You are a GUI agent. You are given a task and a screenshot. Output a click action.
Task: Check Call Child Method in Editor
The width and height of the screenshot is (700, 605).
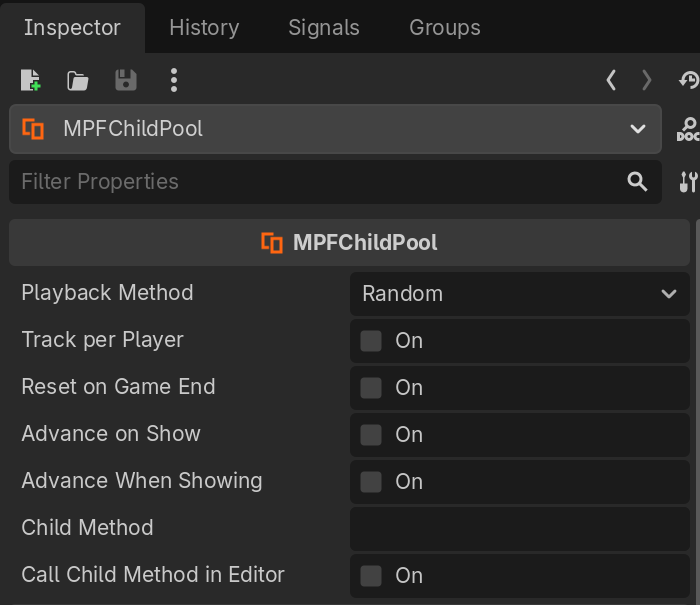(371, 576)
